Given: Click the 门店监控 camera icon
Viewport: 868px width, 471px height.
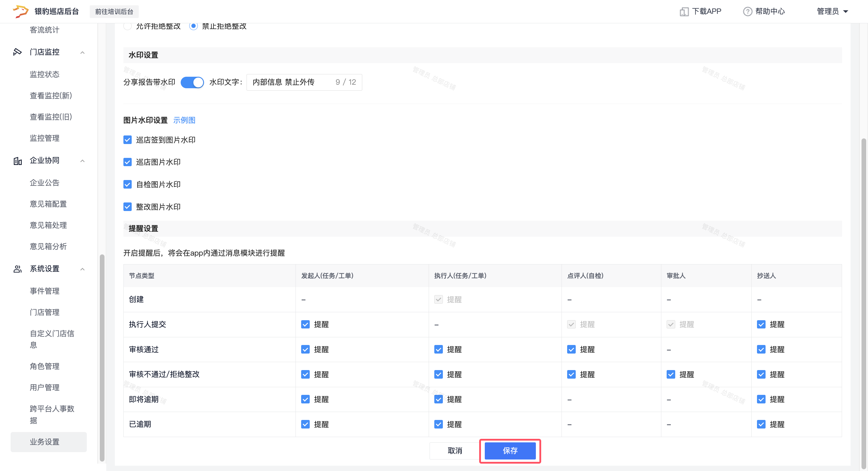Looking at the screenshot, I should click(17, 52).
